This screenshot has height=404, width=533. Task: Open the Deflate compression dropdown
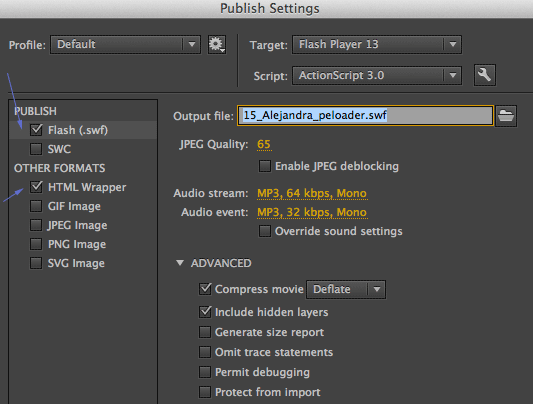tap(346, 289)
